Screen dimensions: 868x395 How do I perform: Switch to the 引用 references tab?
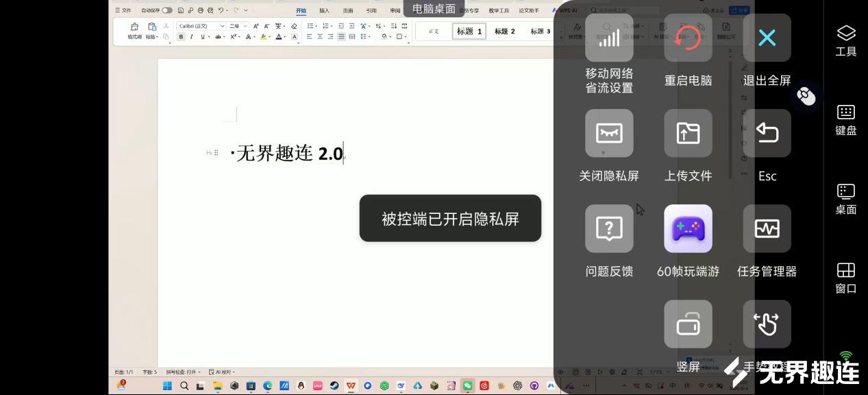(x=371, y=10)
